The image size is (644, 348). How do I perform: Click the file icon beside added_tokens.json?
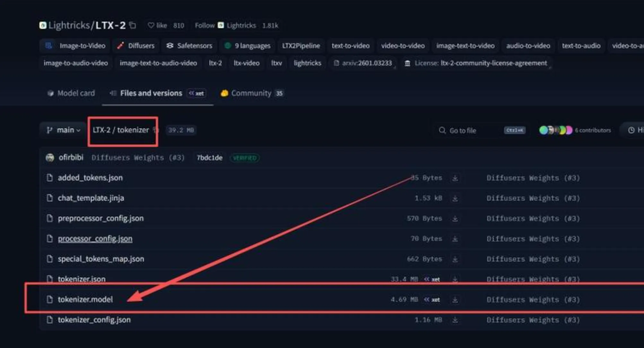click(49, 178)
